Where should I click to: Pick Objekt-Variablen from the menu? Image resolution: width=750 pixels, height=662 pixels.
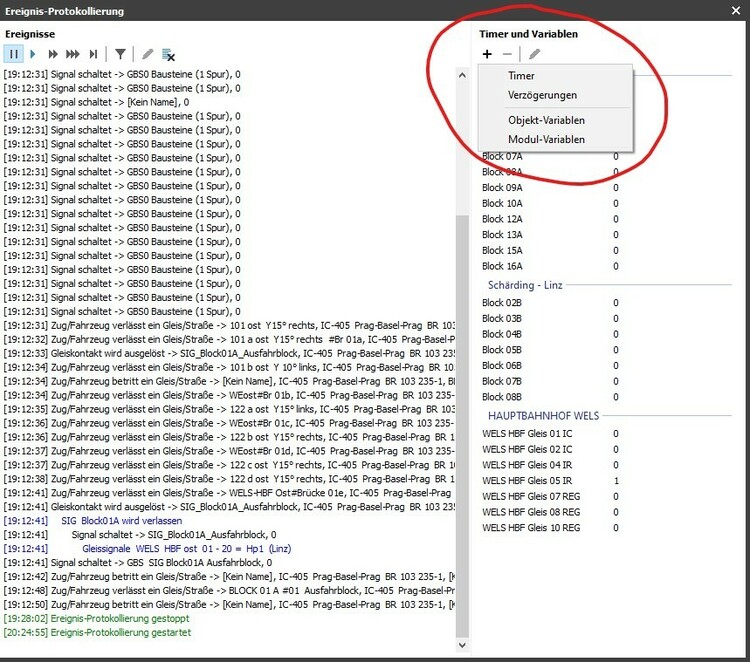pos(546,120)
